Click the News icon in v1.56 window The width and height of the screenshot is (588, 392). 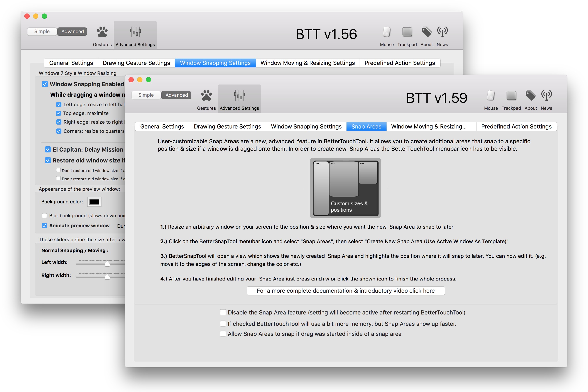442,32
